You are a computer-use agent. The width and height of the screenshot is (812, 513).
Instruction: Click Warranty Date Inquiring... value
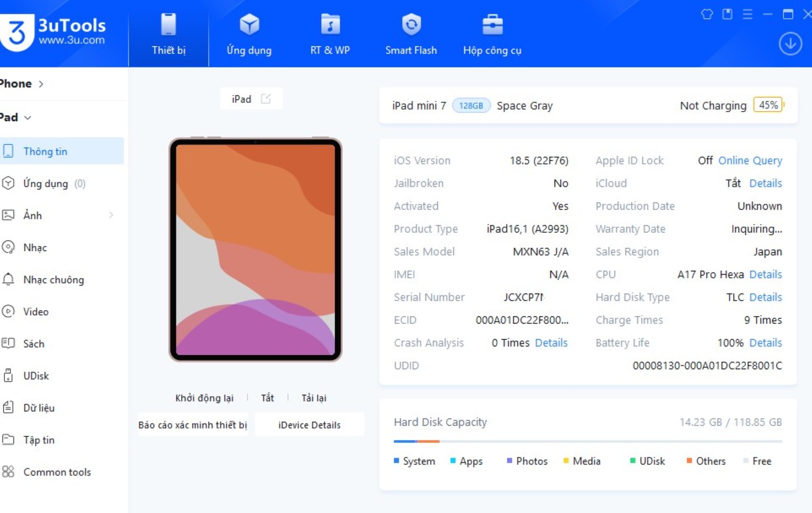tap(756, 229)
